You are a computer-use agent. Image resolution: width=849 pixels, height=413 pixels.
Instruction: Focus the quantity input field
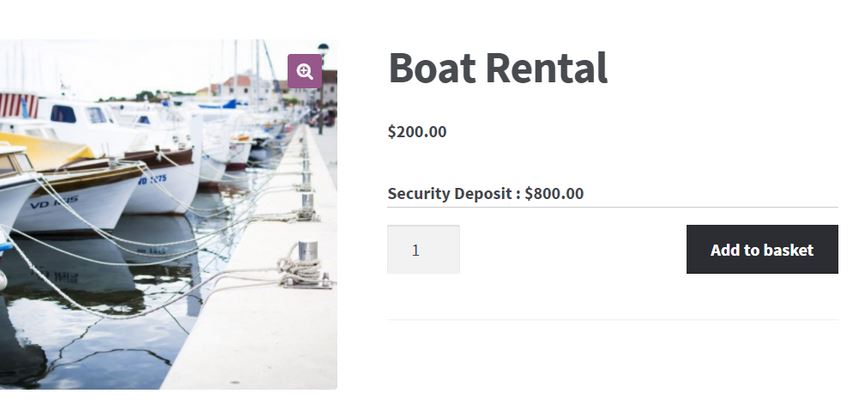point(423,250)
